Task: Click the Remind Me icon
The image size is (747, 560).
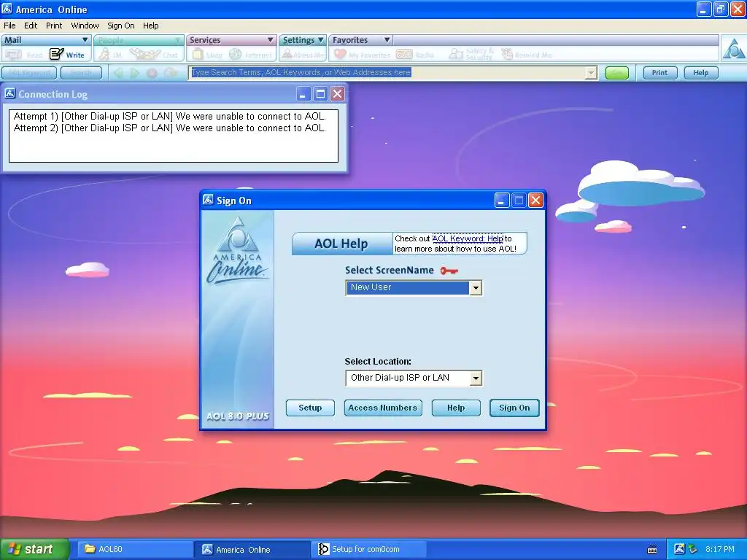Action: 506,54
